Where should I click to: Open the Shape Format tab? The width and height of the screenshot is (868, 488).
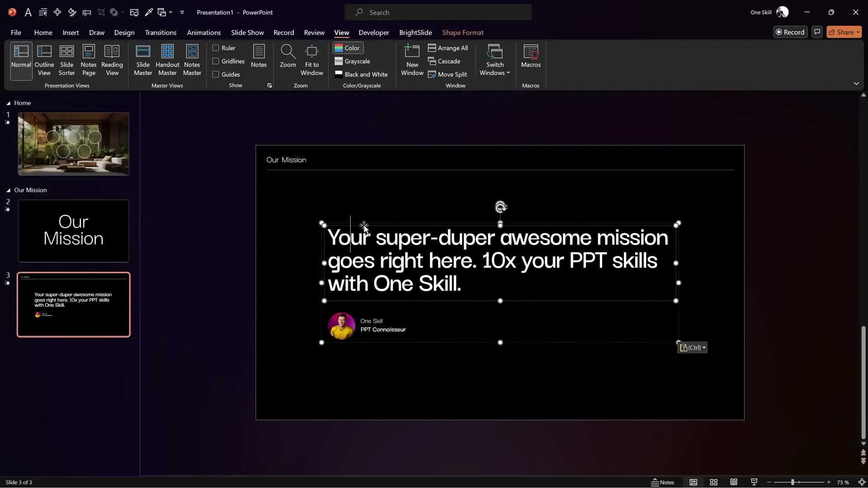(463, 33)
